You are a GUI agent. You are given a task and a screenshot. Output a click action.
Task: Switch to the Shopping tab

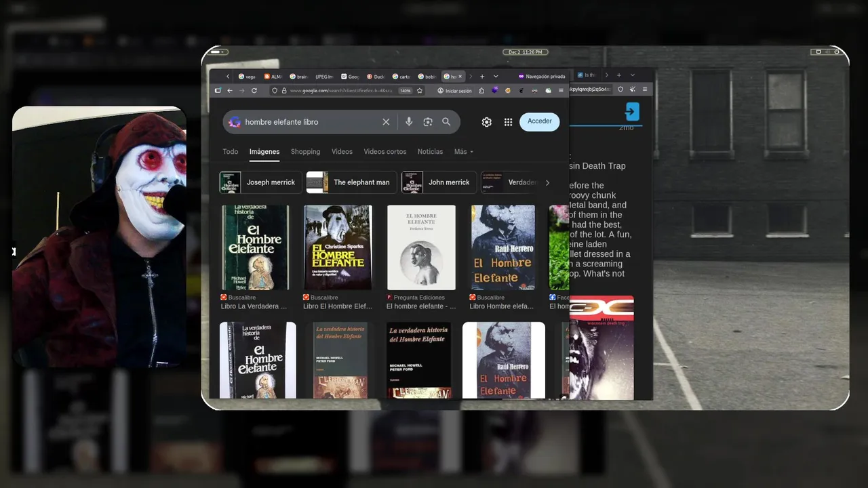click(x=305, y=152)
